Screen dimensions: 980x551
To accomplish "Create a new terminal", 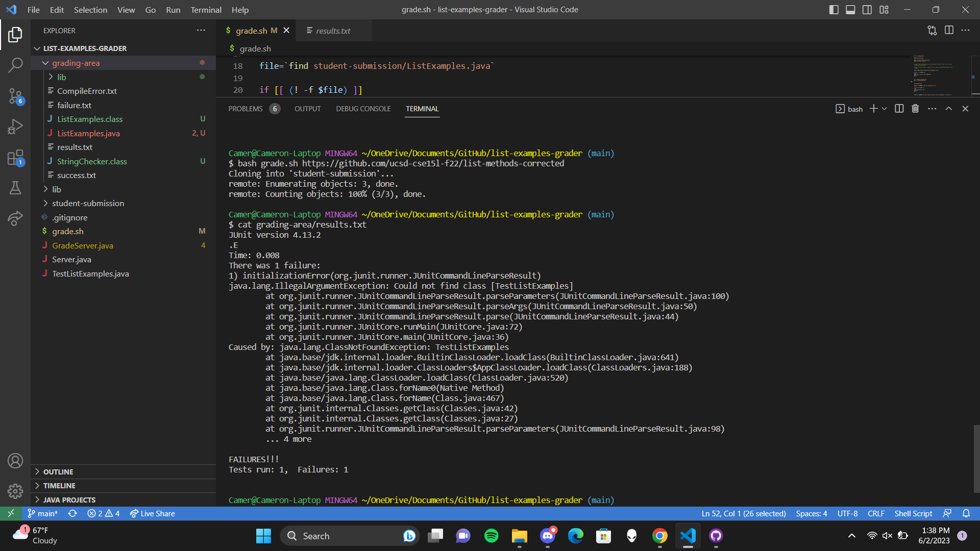I will click(x=874, y=109).
